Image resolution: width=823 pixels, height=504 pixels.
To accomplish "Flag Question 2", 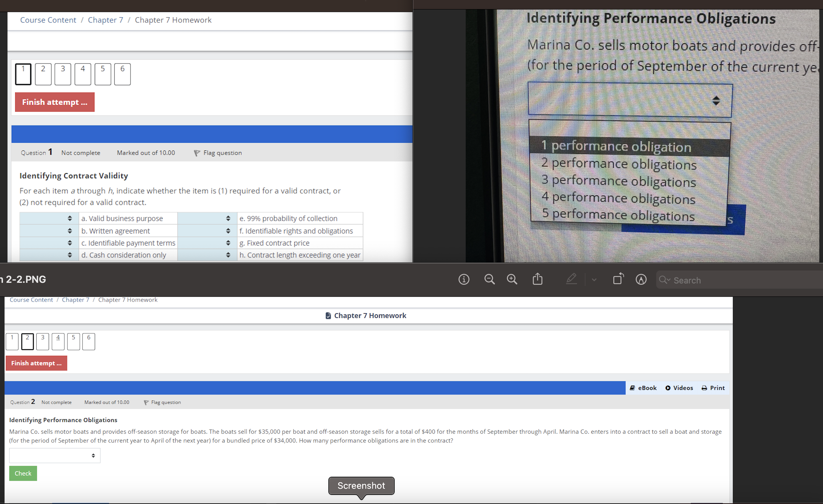I will tap(162, 402).
